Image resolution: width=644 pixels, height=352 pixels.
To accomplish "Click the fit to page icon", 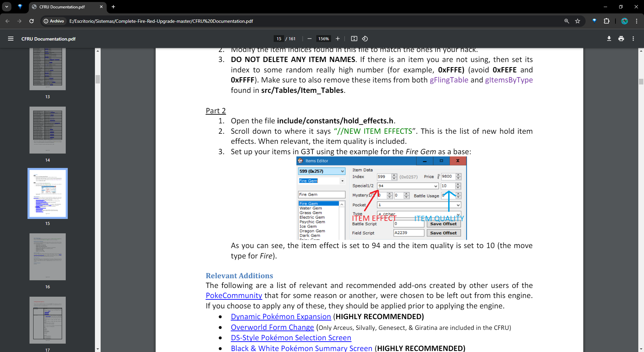I will coord(354,39).
